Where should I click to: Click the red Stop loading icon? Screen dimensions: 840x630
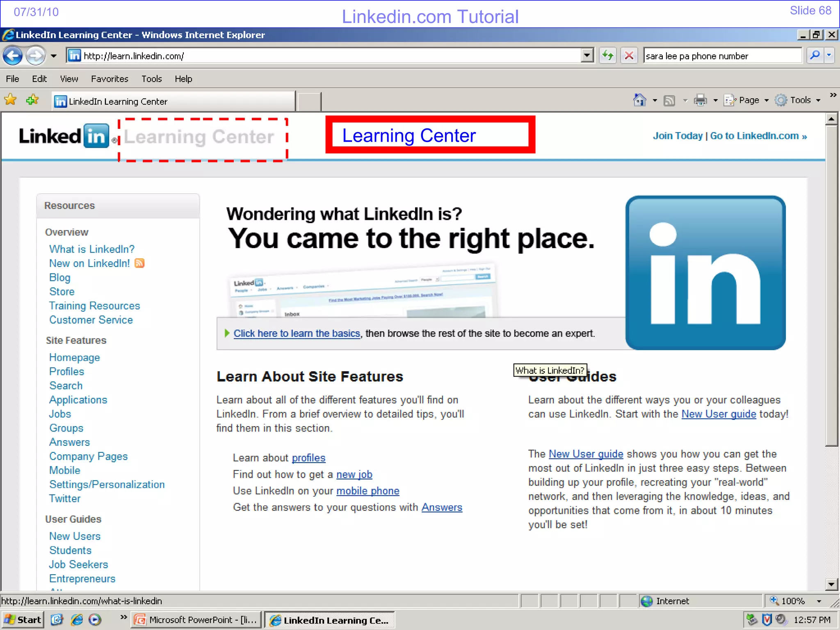coord(629,55)
